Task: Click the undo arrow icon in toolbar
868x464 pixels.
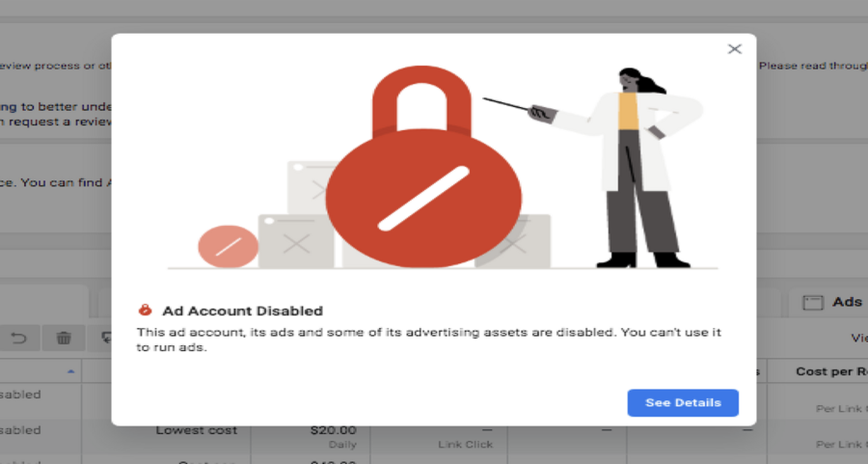Action: (19, 338)
